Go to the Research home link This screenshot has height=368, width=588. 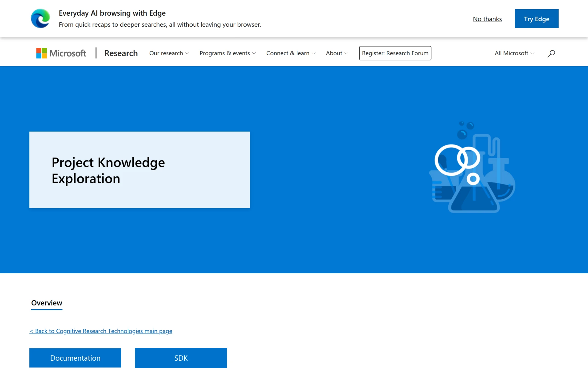[121, 53]
